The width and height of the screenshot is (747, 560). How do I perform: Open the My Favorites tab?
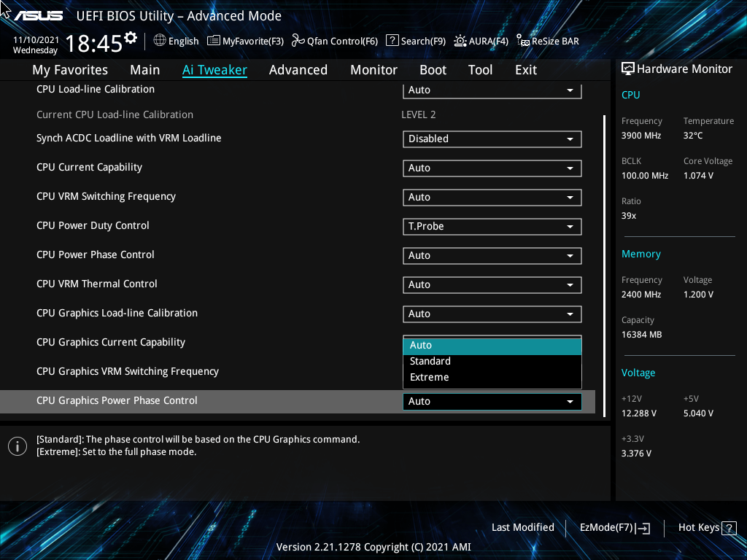click(70, 70)
